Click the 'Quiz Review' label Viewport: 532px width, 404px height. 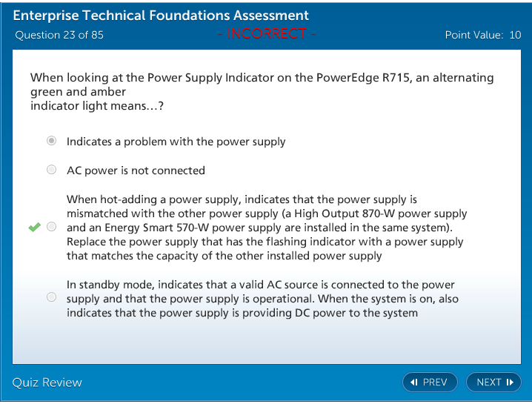pos(47,383)
